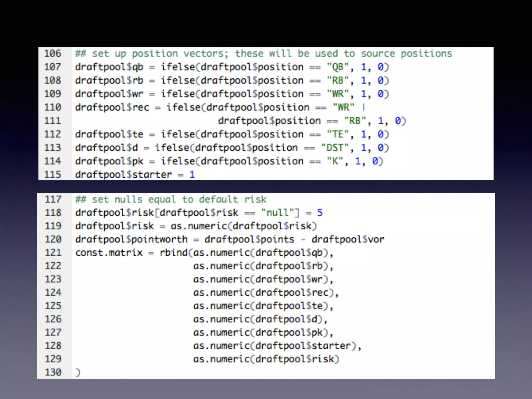Image resolution: width=532 pixels, height=399 pixels.
Task: Click const.matrix variable name
Action: [x=109, y=252]
